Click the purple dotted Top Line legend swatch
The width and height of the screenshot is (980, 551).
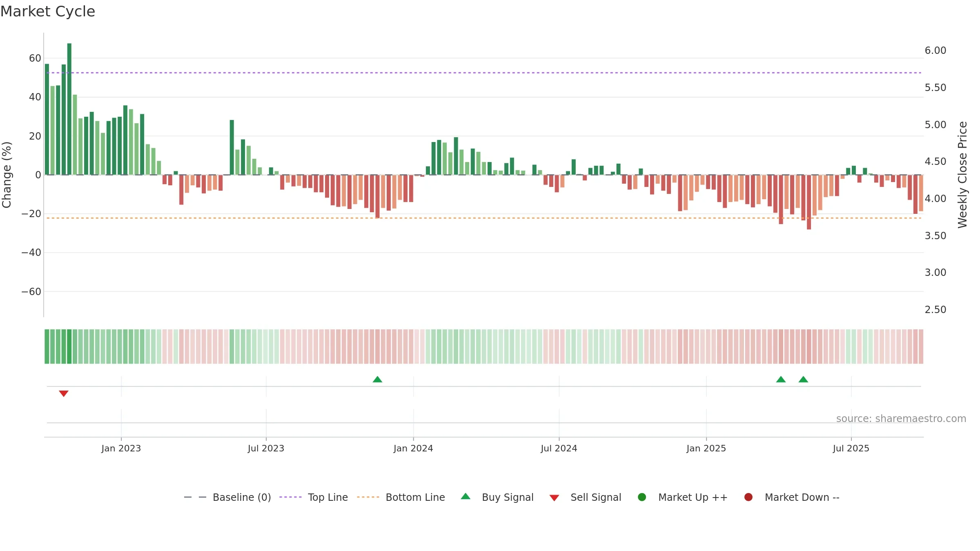click(290, 497)
